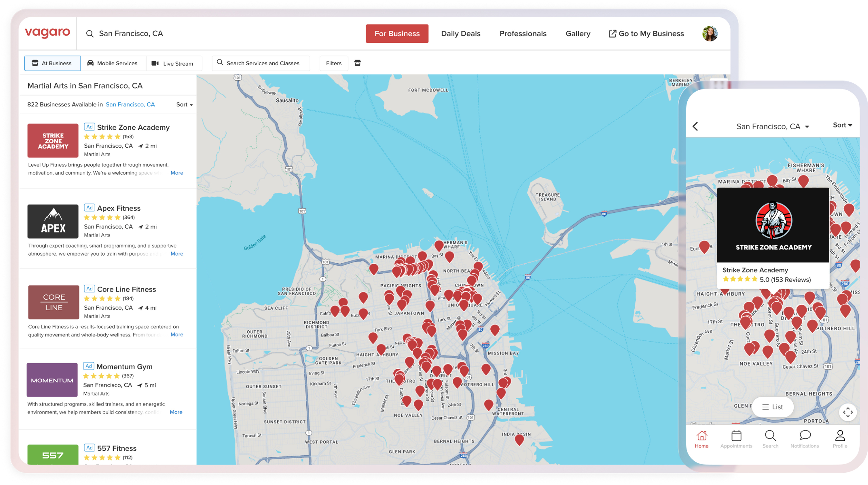This screenshot has width=868, height=485.
Task: Tap the Strike Zone Academy card image on phone
Action: pos(773,225)
